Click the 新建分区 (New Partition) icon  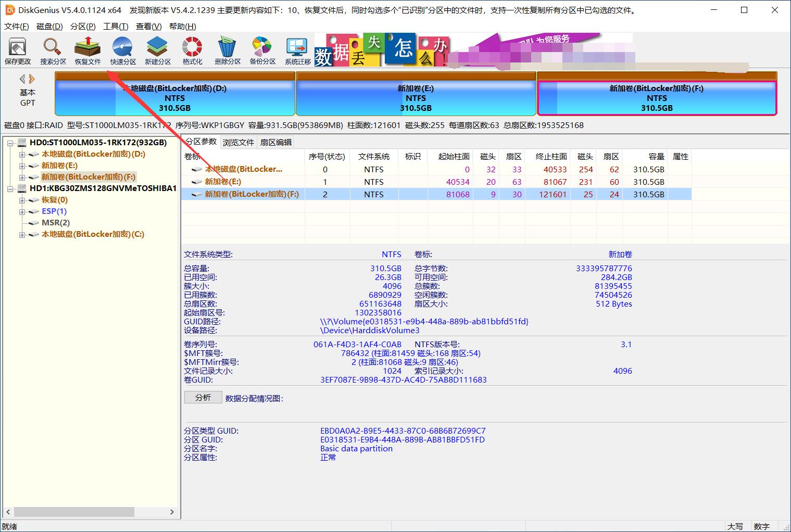157,50
